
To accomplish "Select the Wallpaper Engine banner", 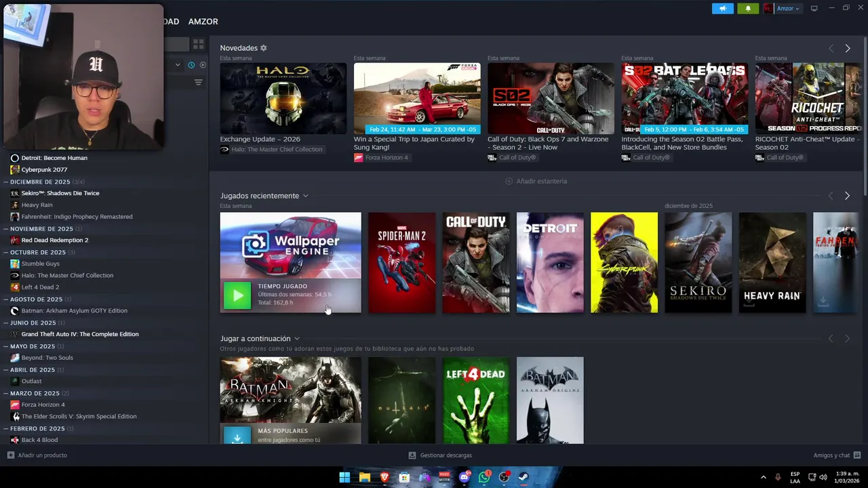I will click(x=290, y=245).
